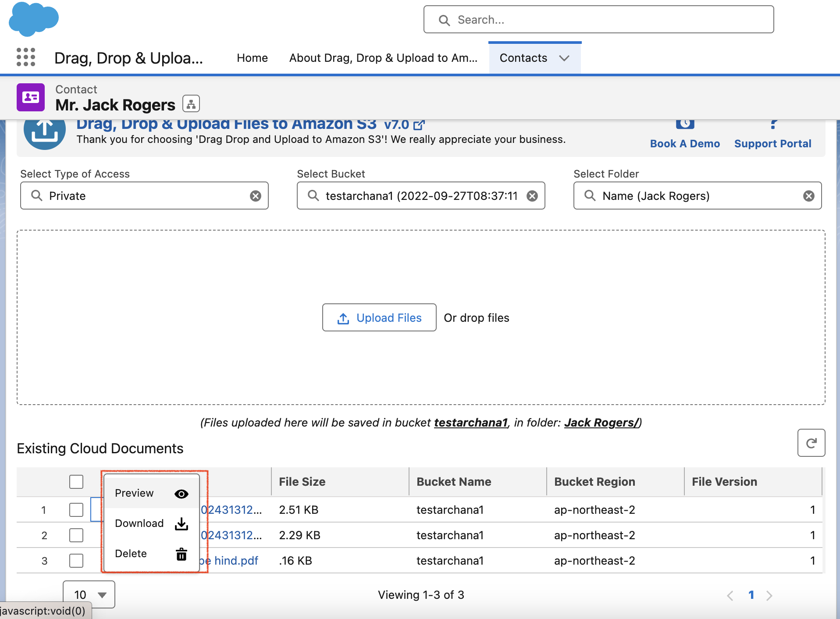Open the row 1 file link 02431312...
Viewport: 840px width, 619px height.
click(231, 510)
